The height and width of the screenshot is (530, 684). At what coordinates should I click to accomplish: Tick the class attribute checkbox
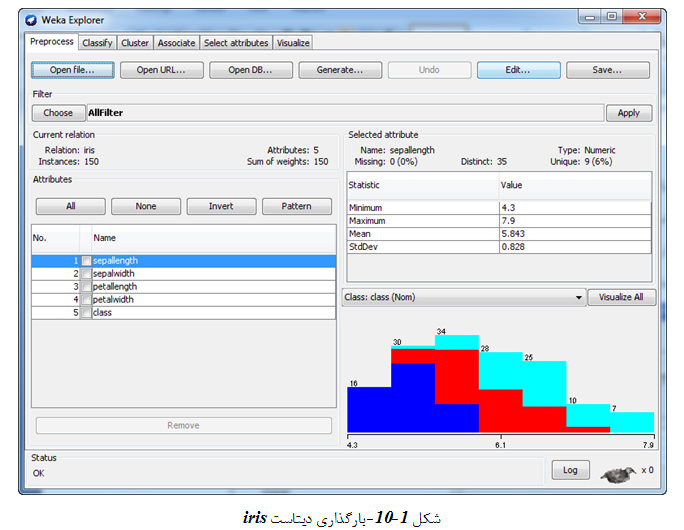point(86,313)
